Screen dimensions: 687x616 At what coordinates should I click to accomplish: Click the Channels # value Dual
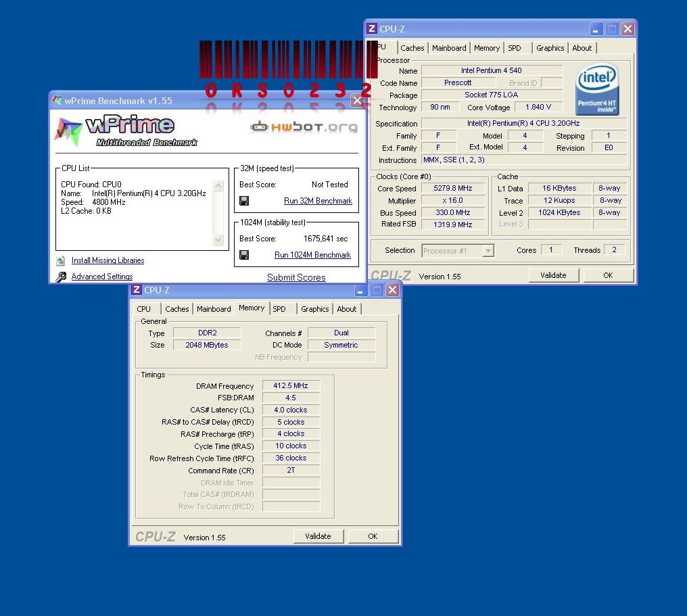tap(341, 333)
